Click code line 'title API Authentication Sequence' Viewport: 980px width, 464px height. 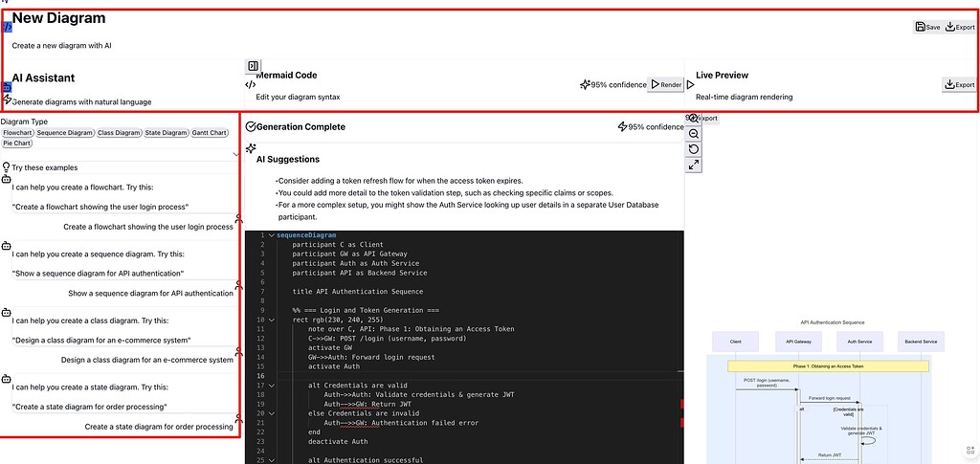(x=358, y=292)
